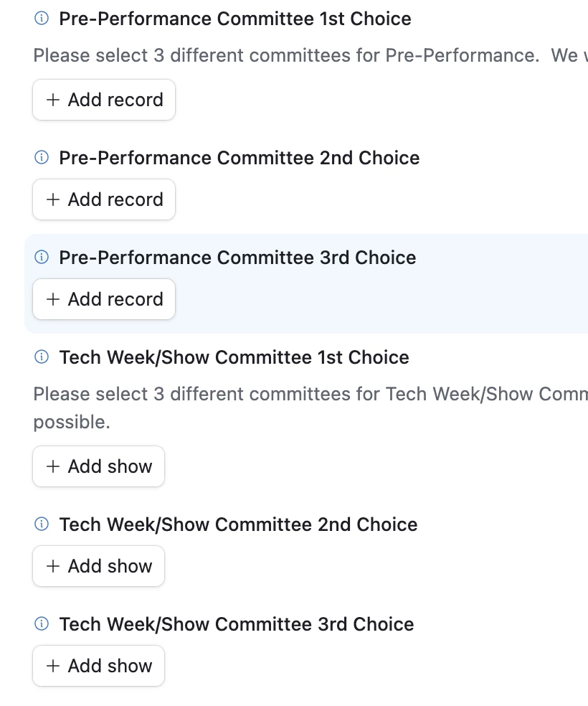Image resolution: width=588 pixels, height=706 pixels.
Task: Add record under Pre-Performance Committee 2nd Choice
Action: [104, 199]
